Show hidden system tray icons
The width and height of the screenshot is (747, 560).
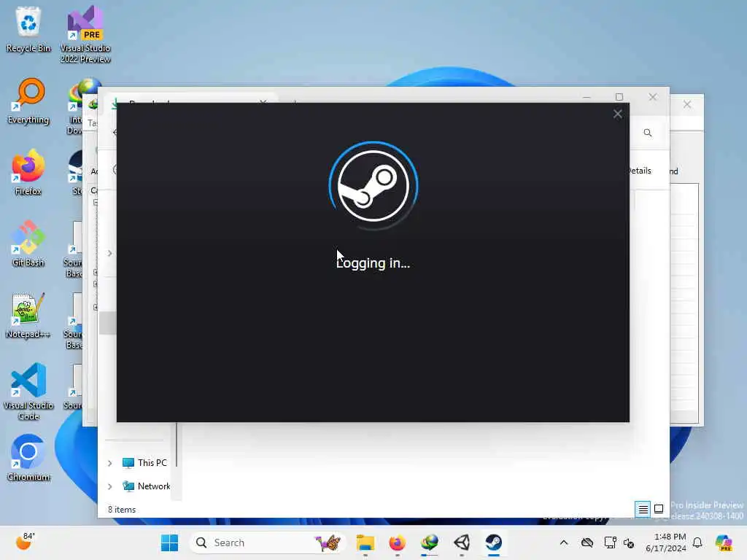564,542
